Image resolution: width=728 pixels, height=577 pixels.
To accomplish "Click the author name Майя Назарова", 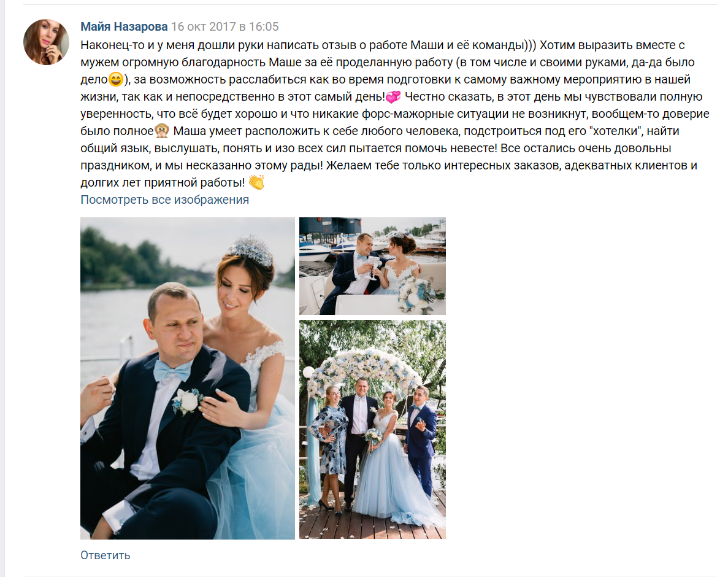I will 124,26.
